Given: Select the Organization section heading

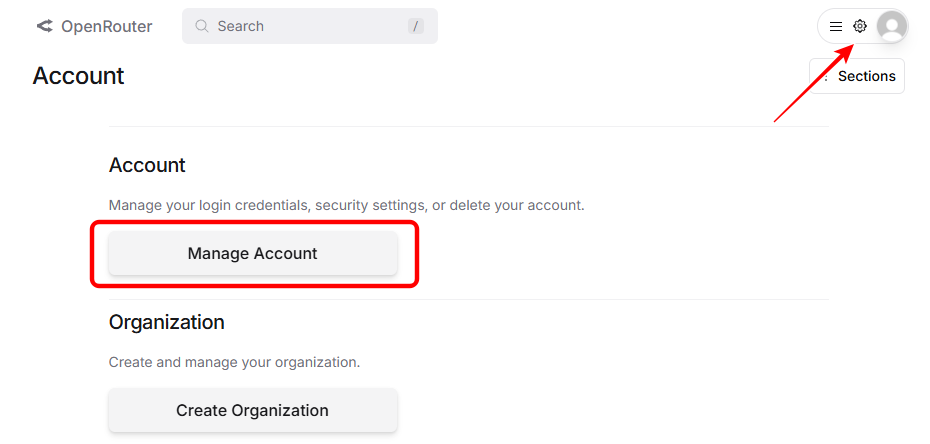Looking at the screenshot, I should pos(166,322).
